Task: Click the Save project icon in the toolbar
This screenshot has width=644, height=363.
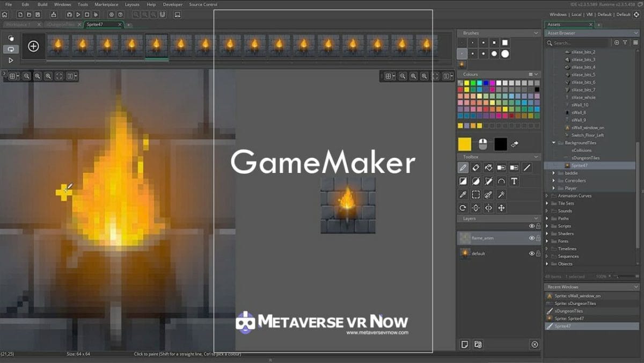Action: pyautogui.click(x=38, y=14)
